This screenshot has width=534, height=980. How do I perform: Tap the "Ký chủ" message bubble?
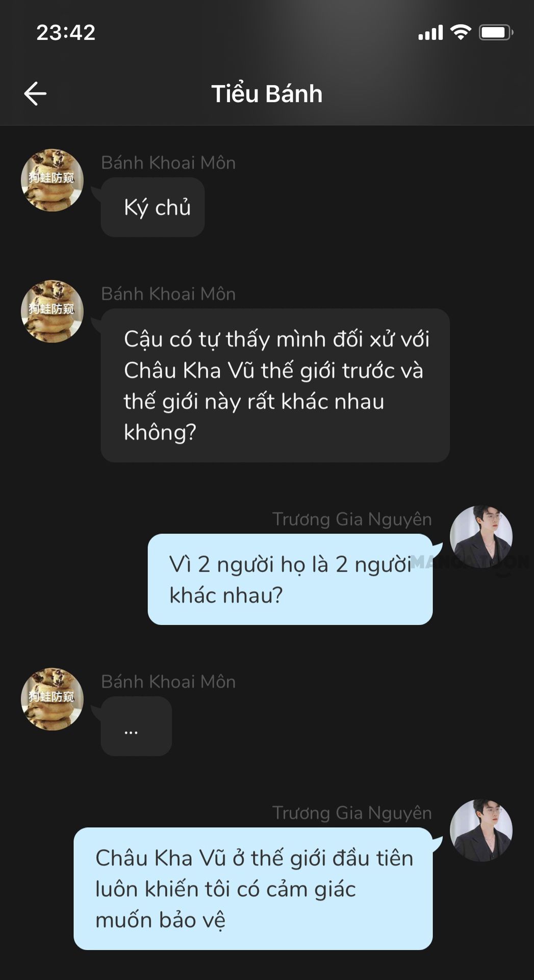coord(152,207)
